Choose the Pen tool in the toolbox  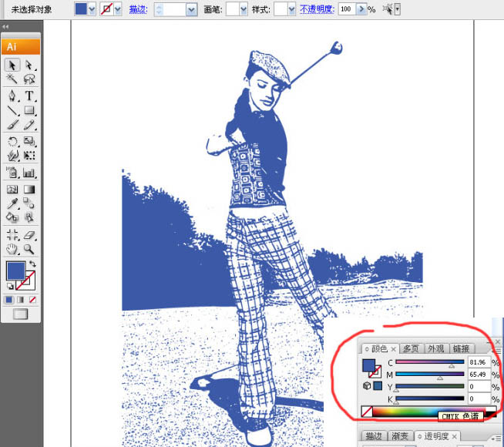[12, 96]
